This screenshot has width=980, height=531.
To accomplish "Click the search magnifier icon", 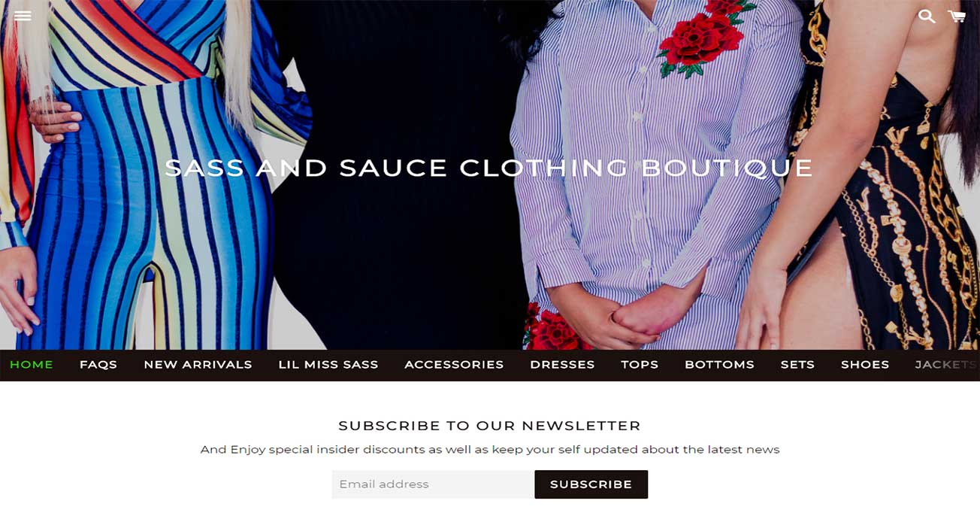I will point(926,16).
